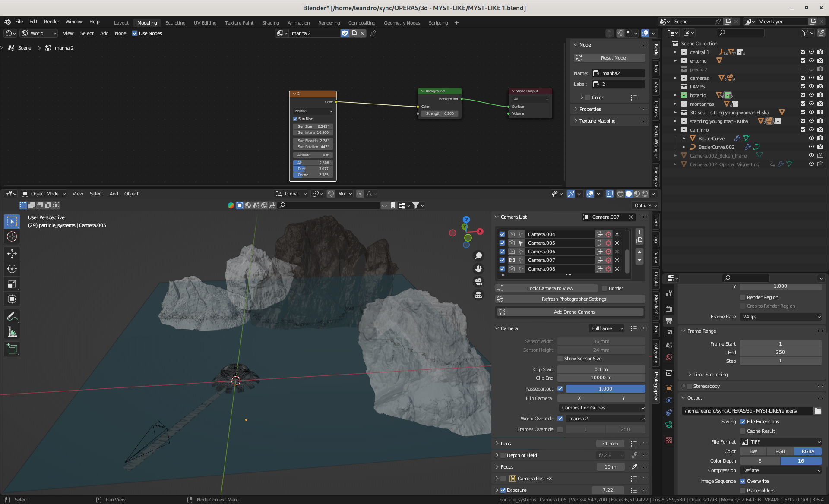Screen dimensions: 829x504
Task: Select the Rotate tool
Action: 12,269
